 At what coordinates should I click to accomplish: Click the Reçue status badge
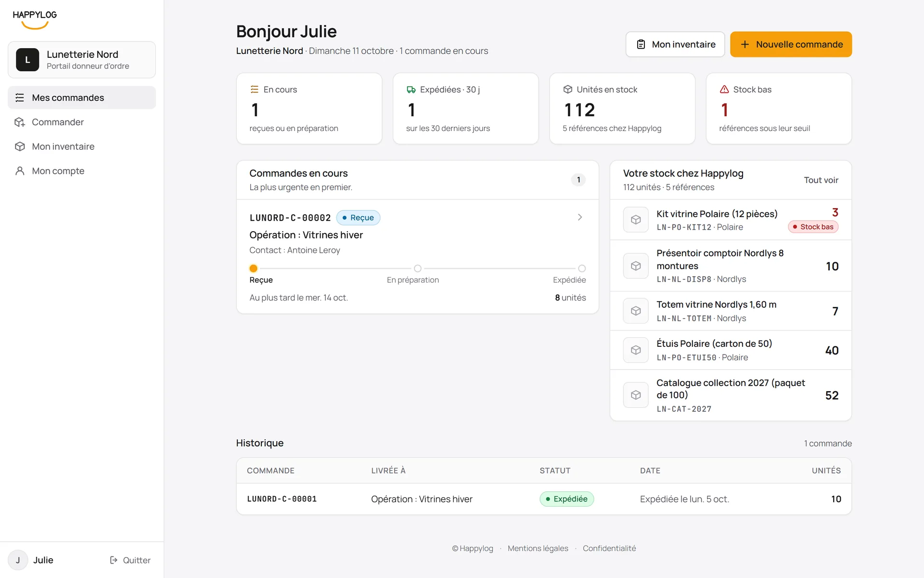tap(358, 218)
